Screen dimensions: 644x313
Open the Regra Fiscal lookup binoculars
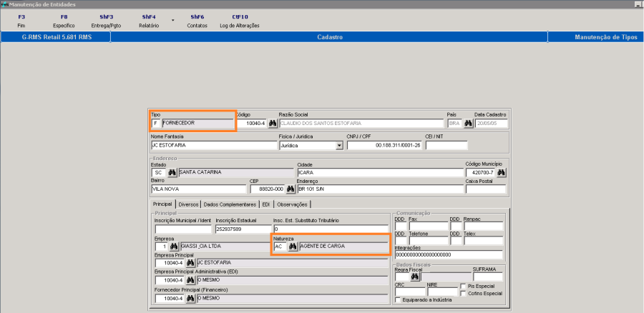[x=415, y=277]
